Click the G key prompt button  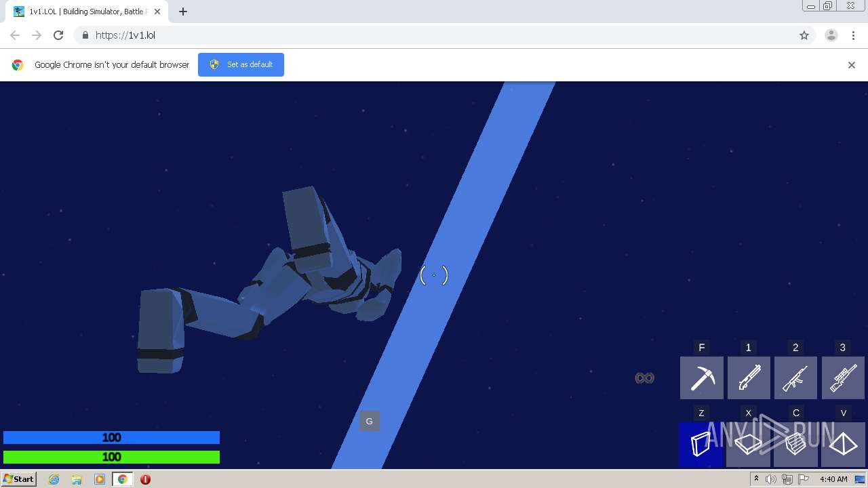tap(370, 421)
